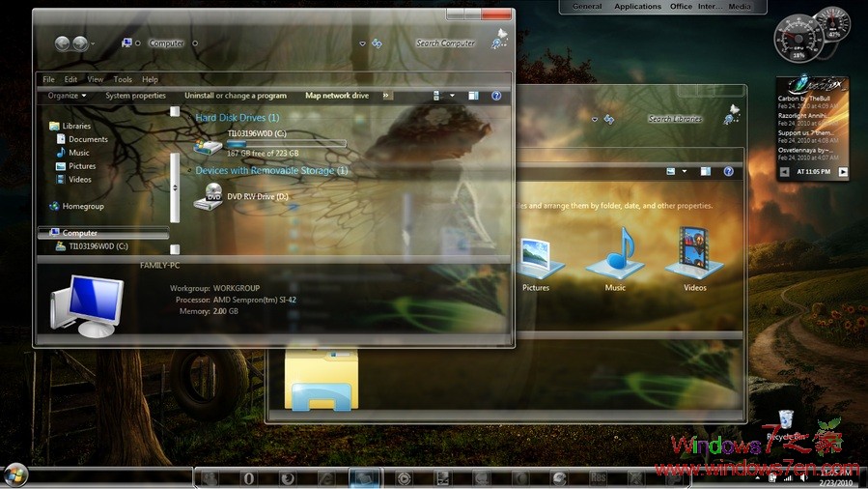Open the Music library icon

tap(615, 254)
